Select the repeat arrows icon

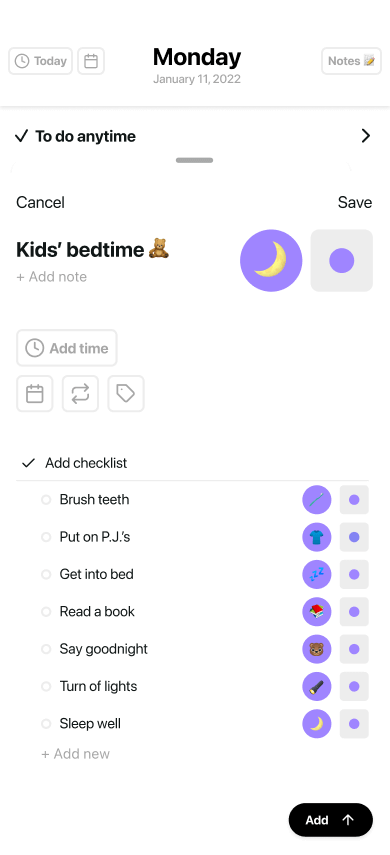80,393
